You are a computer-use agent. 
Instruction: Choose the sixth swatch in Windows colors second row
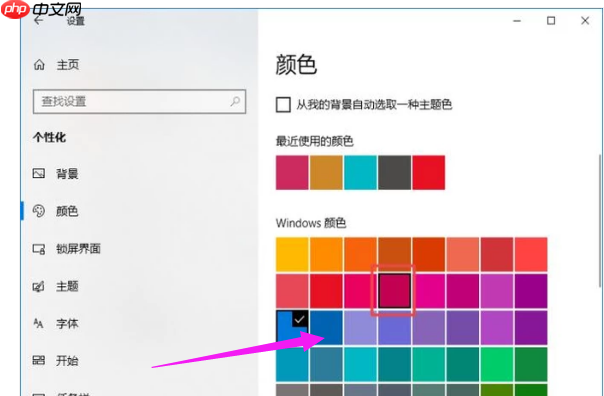(x=463, y=291)
